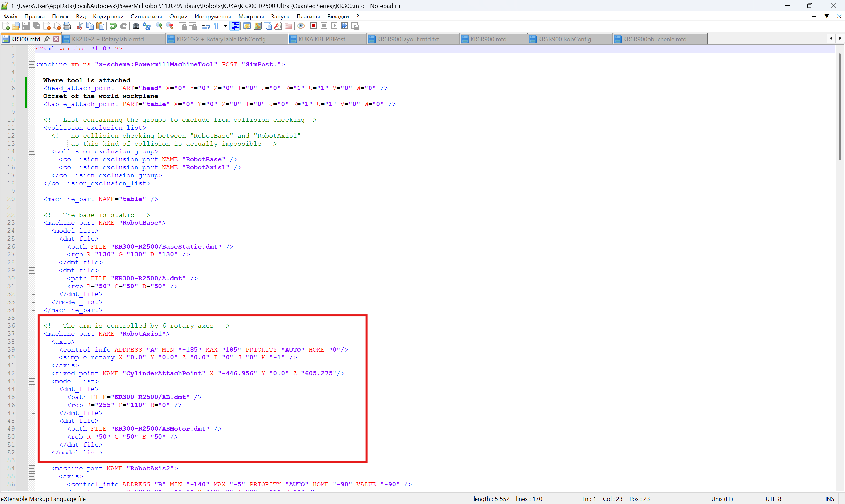Open the pilcrow icon dropdown arrow
The width and height of the screenshot is (845, 504).
click(x=225, y=26)
